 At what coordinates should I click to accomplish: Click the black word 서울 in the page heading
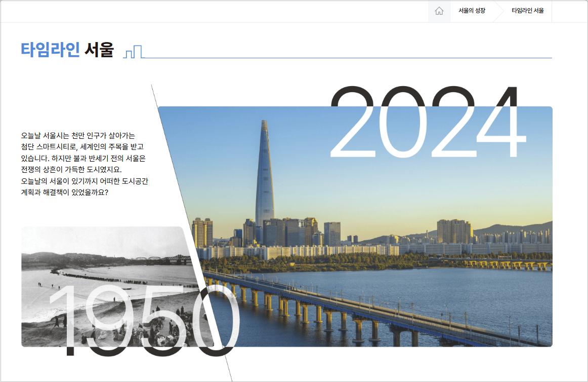pyautogui.click(x=99, y=50)
